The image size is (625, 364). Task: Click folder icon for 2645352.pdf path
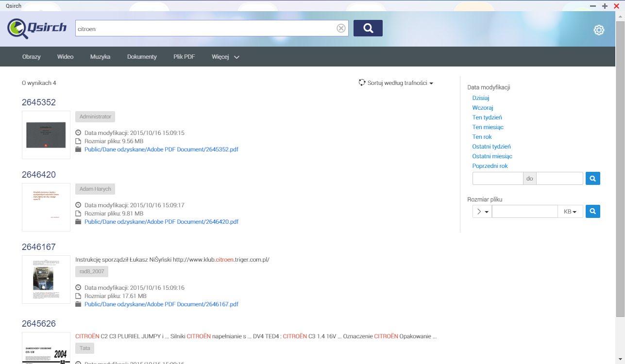click(78, 149)
